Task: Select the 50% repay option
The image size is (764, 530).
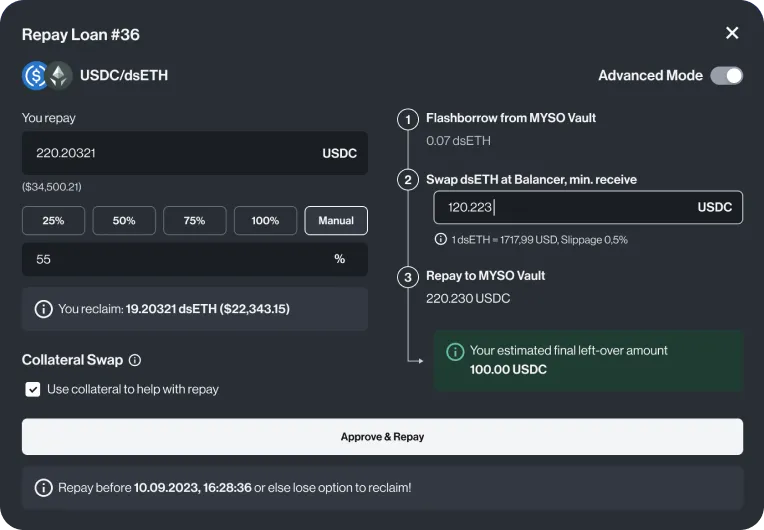Action: 124,221
